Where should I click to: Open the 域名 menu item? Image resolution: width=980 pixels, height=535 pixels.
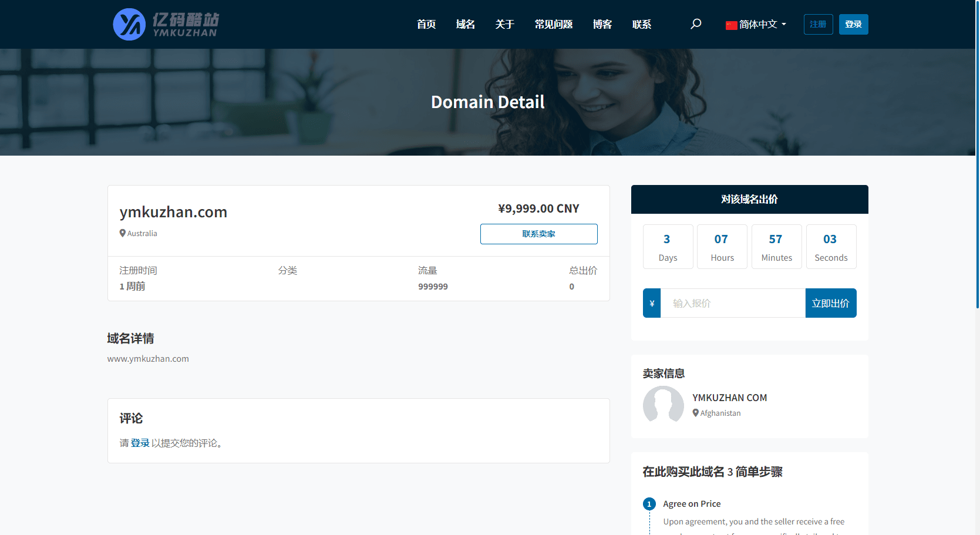pyautogui.click(x=466, y=24)
